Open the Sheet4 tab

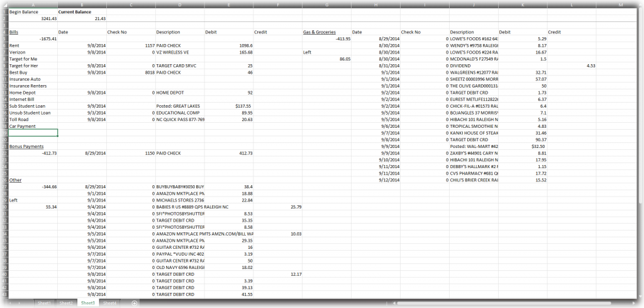(109, 303)
